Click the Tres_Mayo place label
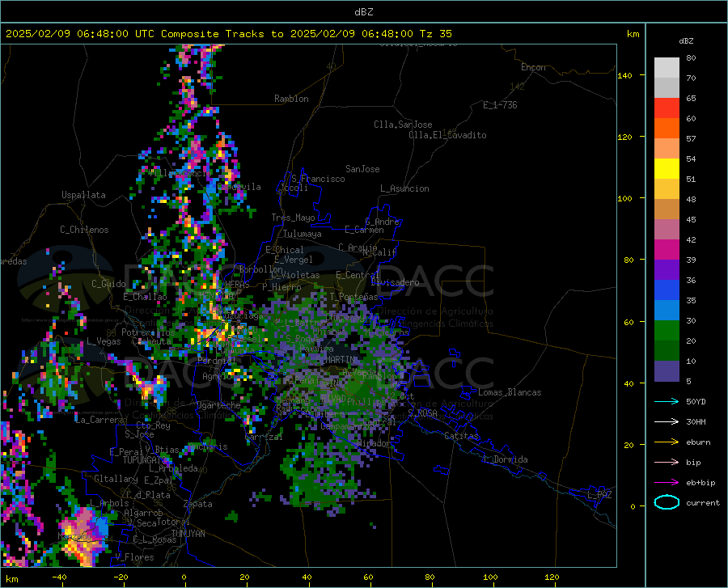728x588 pixels. 293,218
